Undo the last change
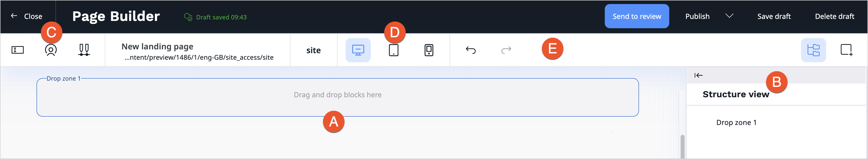 (x=470, y=50)
